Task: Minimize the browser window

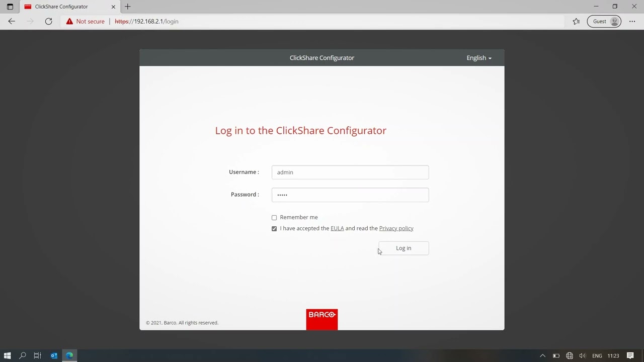Action: [596, 7]
